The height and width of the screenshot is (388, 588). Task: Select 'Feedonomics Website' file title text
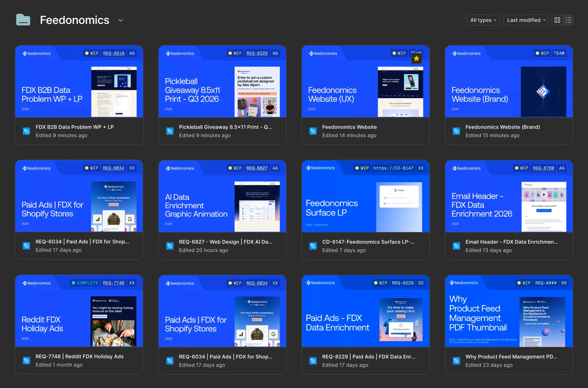[x=349, y=127]
